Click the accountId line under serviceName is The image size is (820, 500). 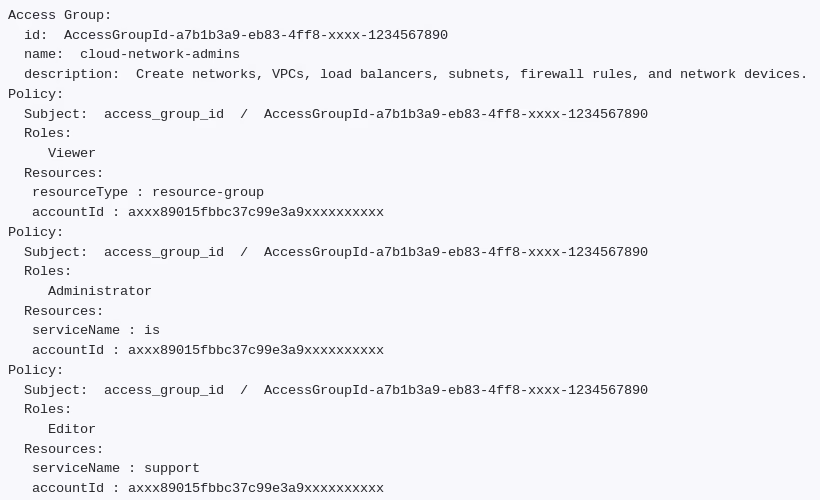[x=208, y=350]
